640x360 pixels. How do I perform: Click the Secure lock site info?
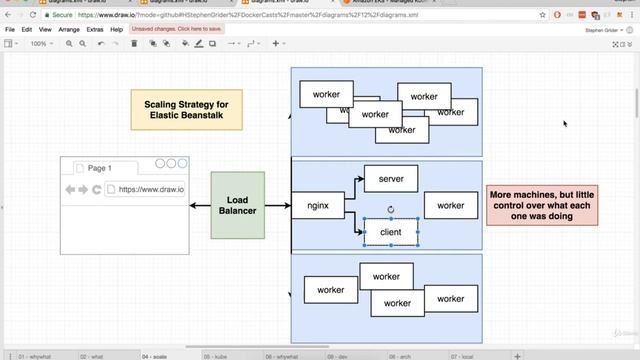coord(58,15)
